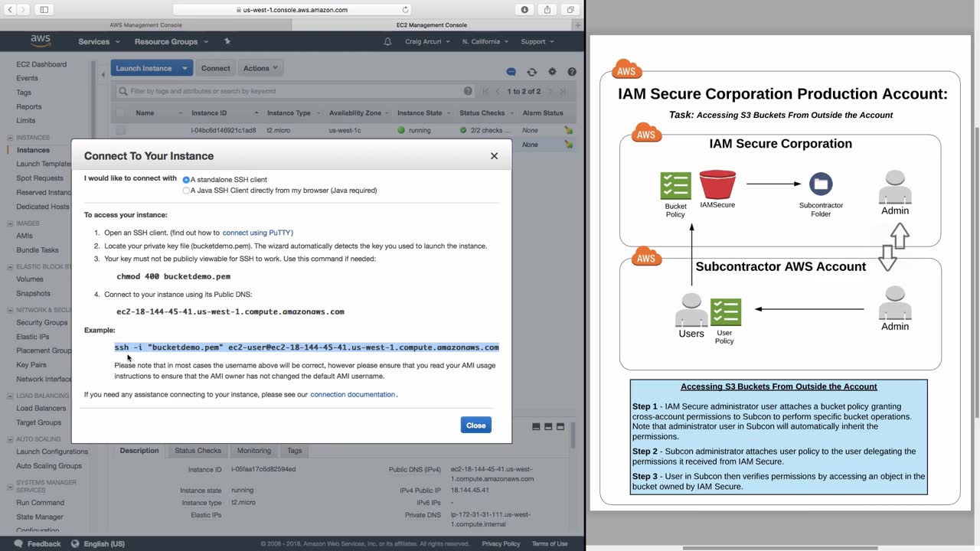Open the blue feedback chat icon
The image size is (980, 551).
pos(511,72)
